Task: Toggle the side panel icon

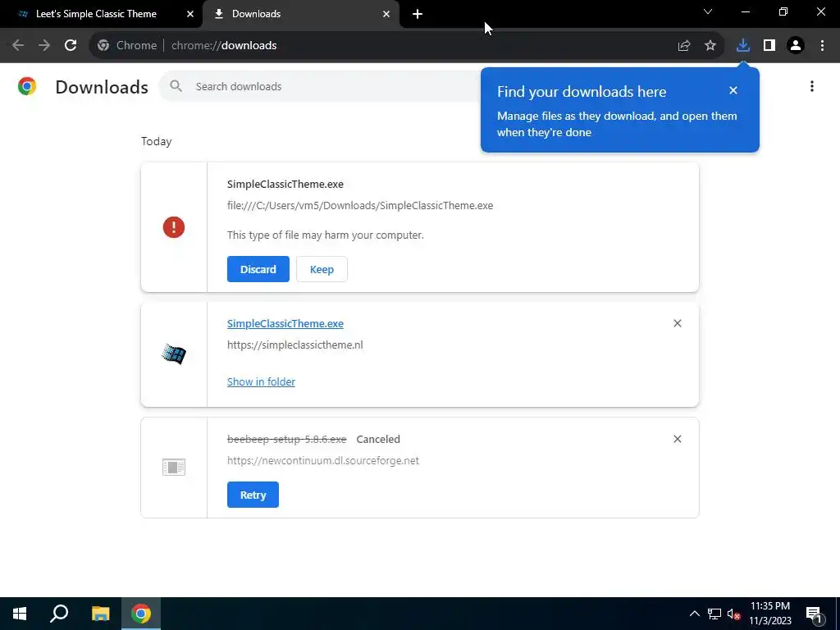Action: pos(769,46)
